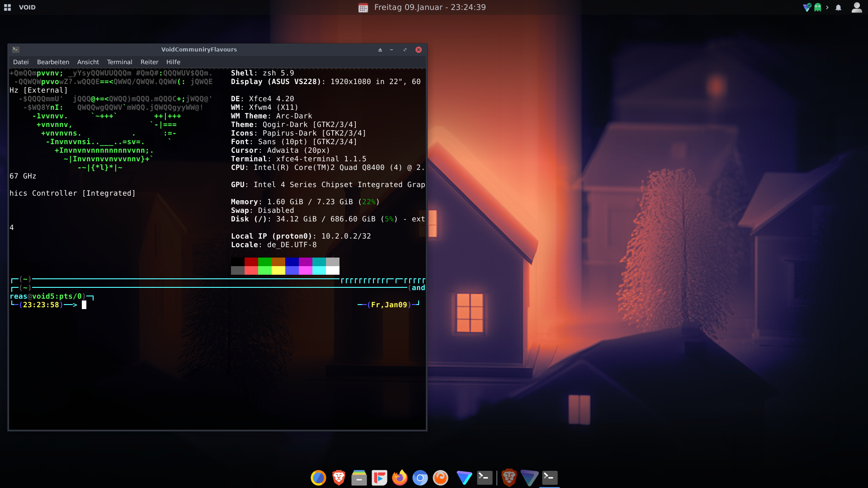Open the Ansicht menu

[88, 62]
